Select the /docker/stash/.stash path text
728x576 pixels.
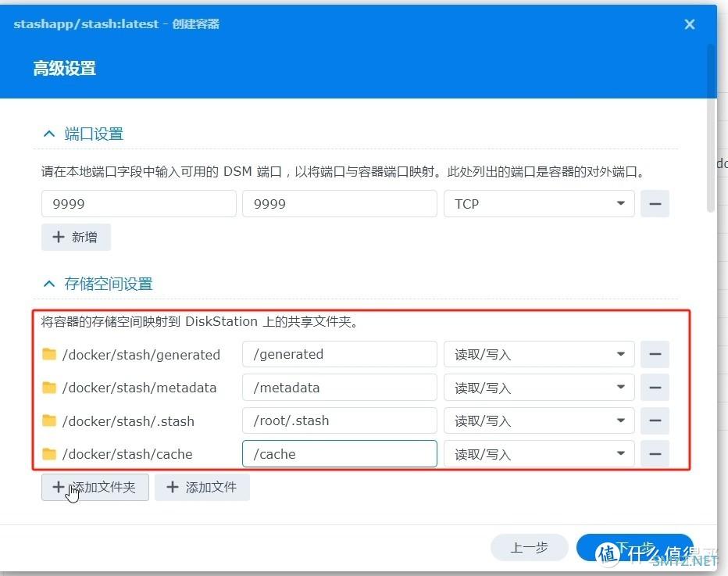(128, 421)
